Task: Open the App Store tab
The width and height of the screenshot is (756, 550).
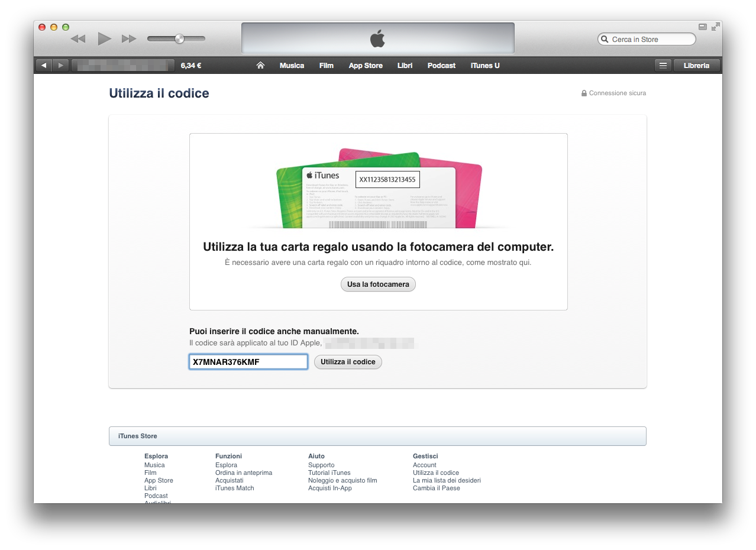Action: [x=366, y=66]
